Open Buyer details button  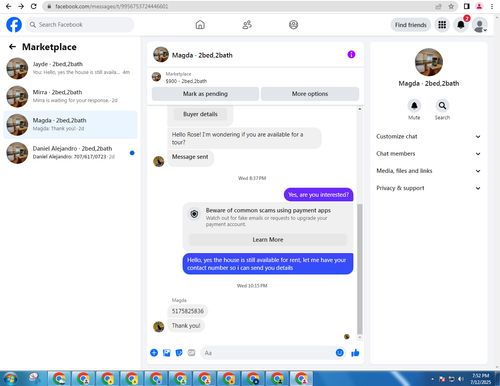pyautogui.click(x=200, y=114)
